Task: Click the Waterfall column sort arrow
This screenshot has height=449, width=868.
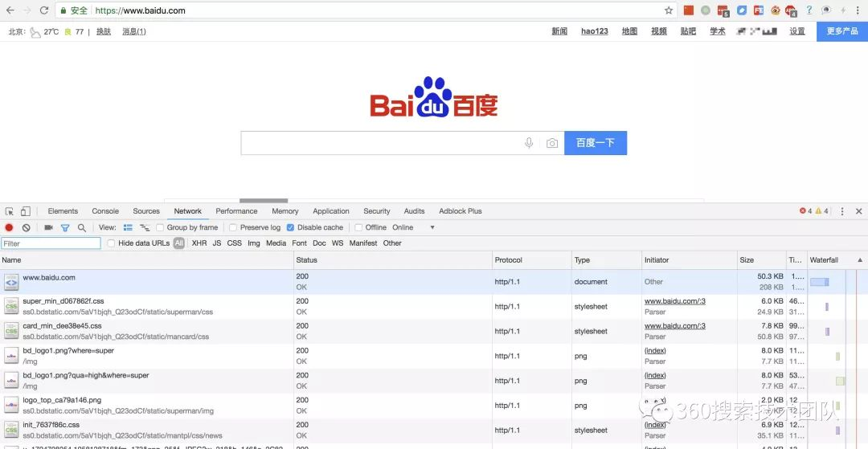Action: coord(860,260)
